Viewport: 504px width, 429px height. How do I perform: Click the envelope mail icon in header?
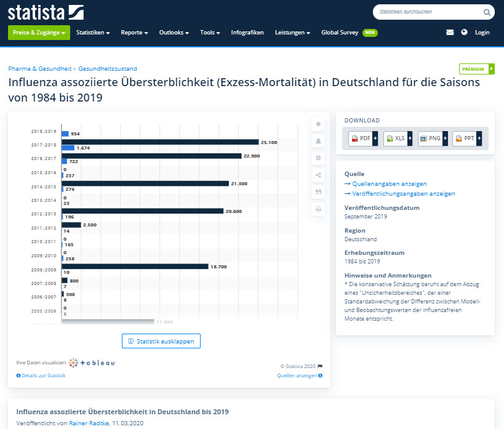coord(450,33)
